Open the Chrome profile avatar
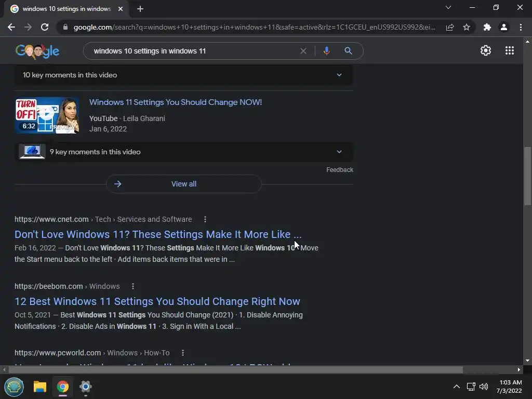 click(504, 27)
